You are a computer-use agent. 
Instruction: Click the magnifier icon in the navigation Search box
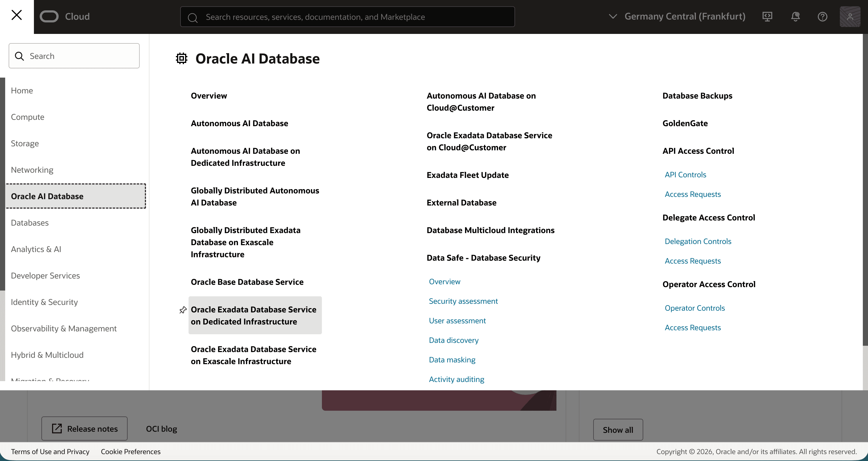[20, 56]
